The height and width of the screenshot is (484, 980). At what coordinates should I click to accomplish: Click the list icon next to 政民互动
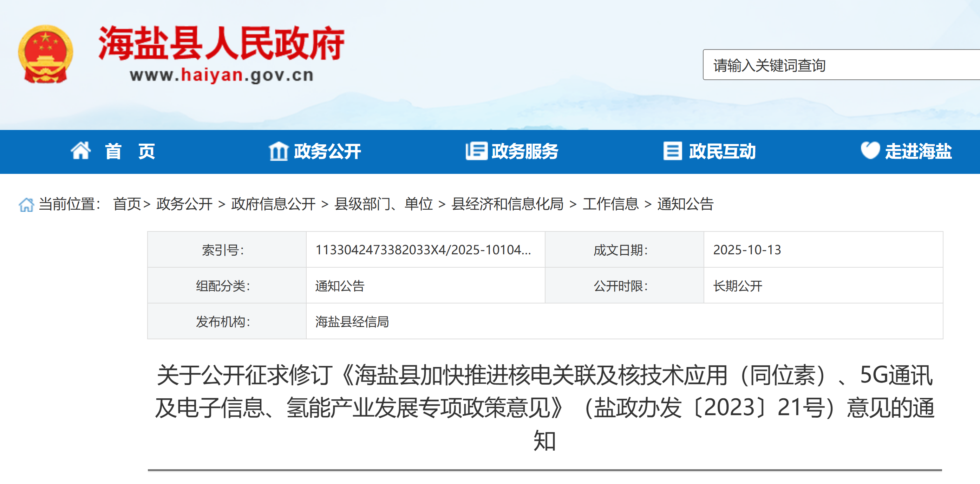[x=673, y=151]
